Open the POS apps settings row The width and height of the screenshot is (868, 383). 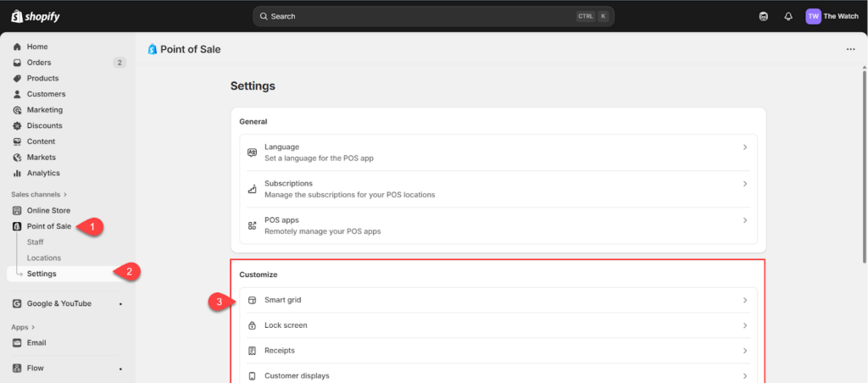click(498, 225)
